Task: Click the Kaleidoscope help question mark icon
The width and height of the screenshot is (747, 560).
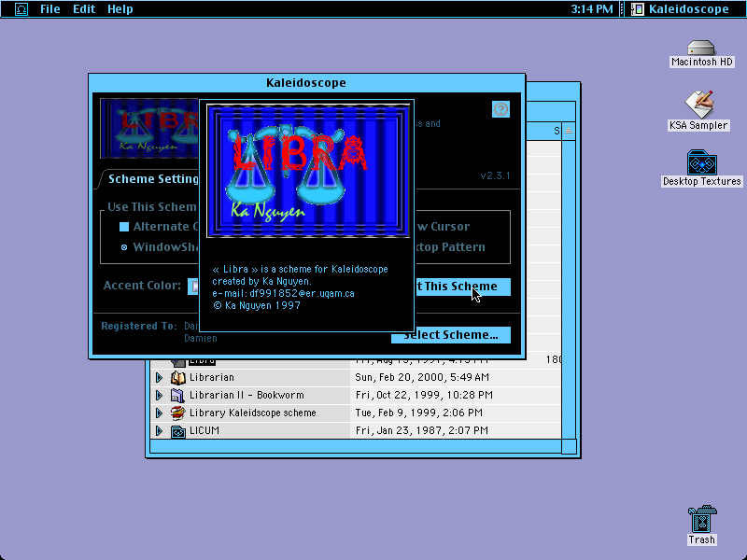Action: pyautogui.click(x=500, y=109)
